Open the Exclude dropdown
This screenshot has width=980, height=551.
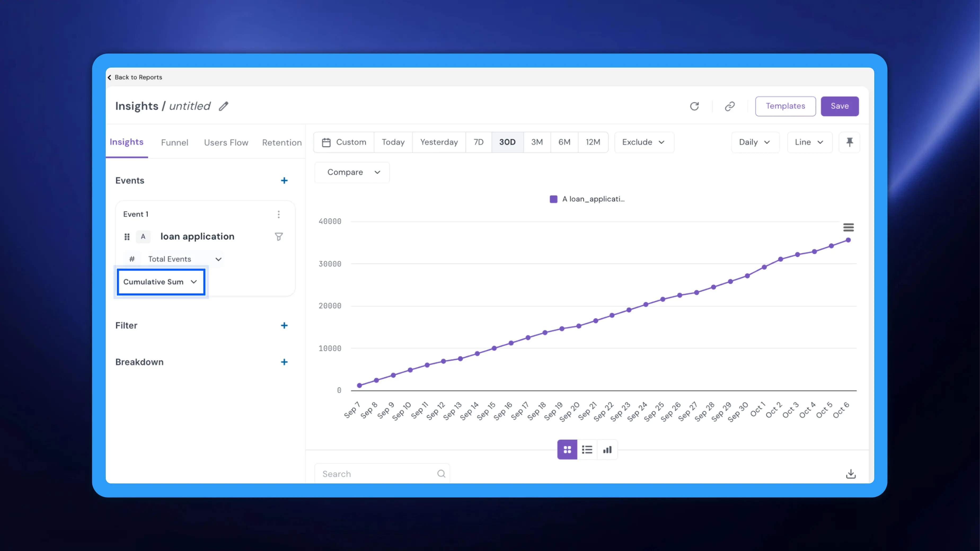click(x=644, y=142)
